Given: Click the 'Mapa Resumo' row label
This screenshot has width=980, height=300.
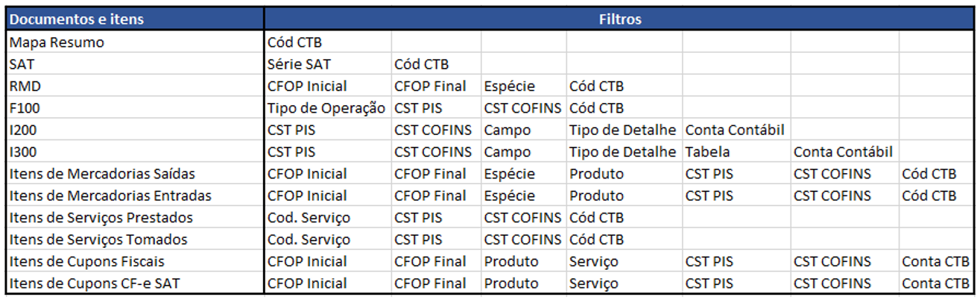Looking at the screenshot, I should click(57, 43).
